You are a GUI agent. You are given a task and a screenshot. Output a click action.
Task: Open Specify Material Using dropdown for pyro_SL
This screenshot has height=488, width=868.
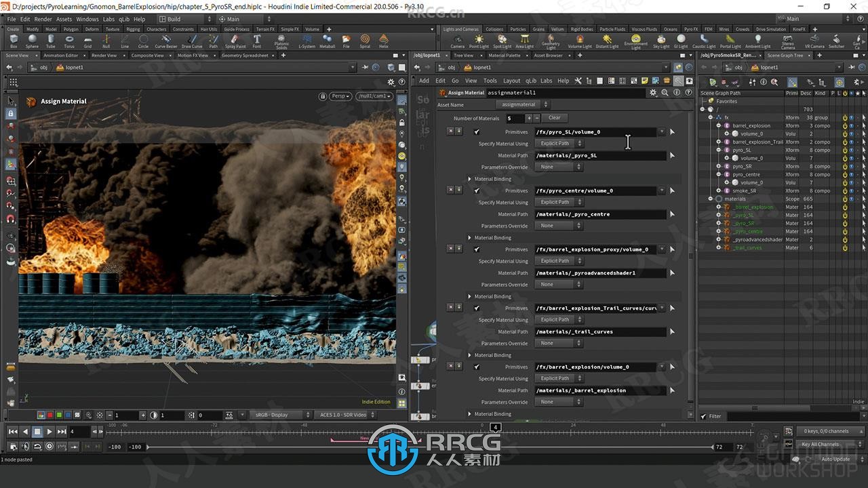pos(559,144)
